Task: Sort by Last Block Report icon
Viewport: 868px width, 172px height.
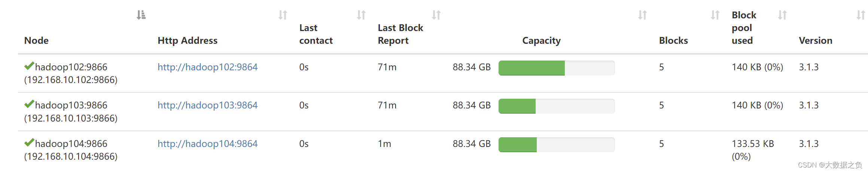Action: tap(436, 15)
